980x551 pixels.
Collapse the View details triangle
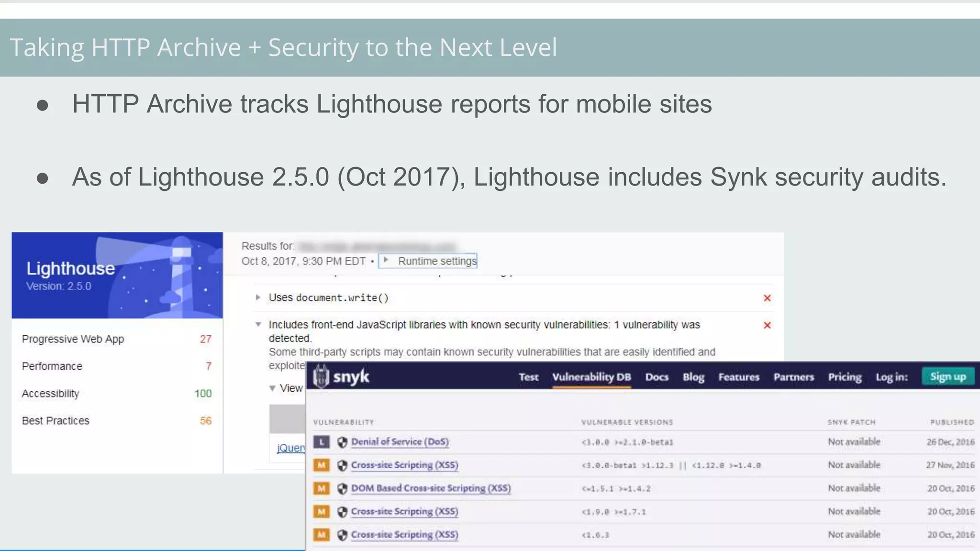click(272, 388)
